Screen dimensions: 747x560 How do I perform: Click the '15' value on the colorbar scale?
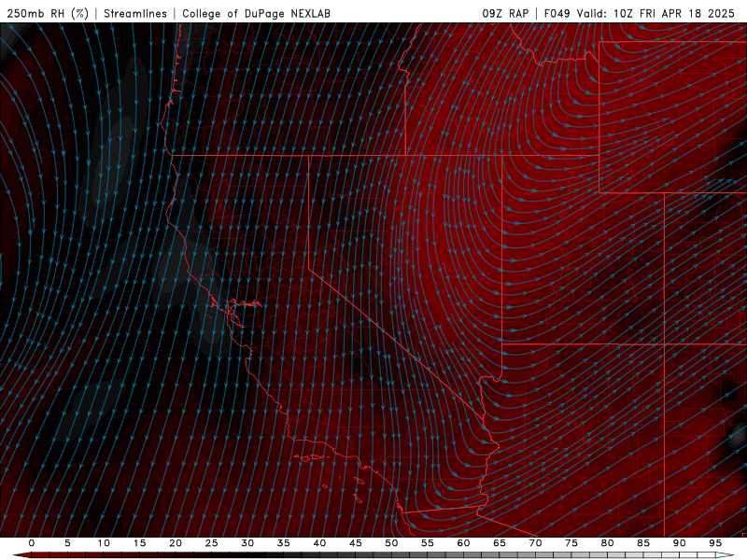point(139,543)
